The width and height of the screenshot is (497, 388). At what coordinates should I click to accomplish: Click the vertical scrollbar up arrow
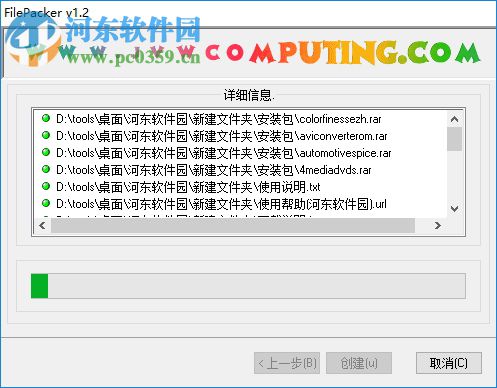(454, 119)
